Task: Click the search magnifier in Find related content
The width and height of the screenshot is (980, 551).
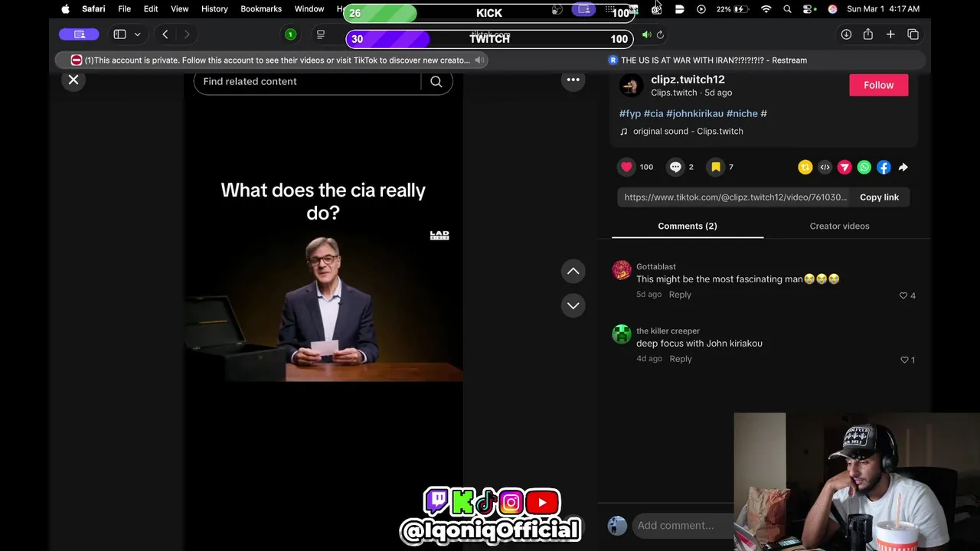Action: [436, 81]
